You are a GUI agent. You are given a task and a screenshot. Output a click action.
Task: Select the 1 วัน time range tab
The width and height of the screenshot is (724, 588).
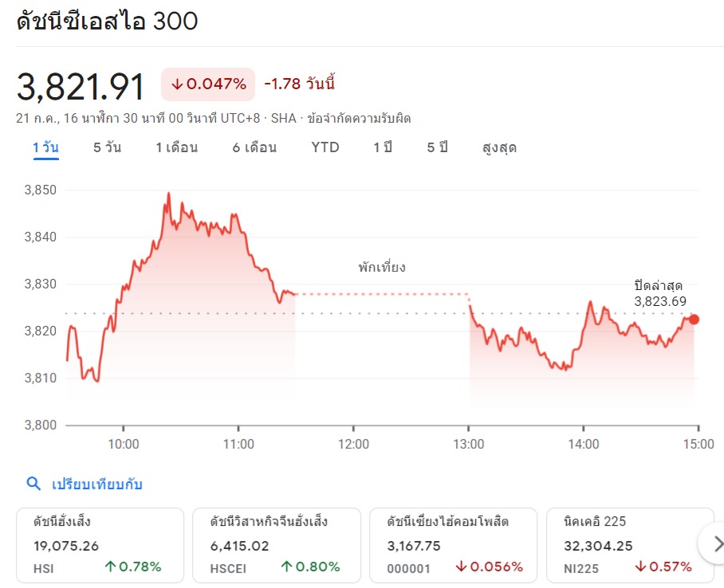[x=45, y=147]
